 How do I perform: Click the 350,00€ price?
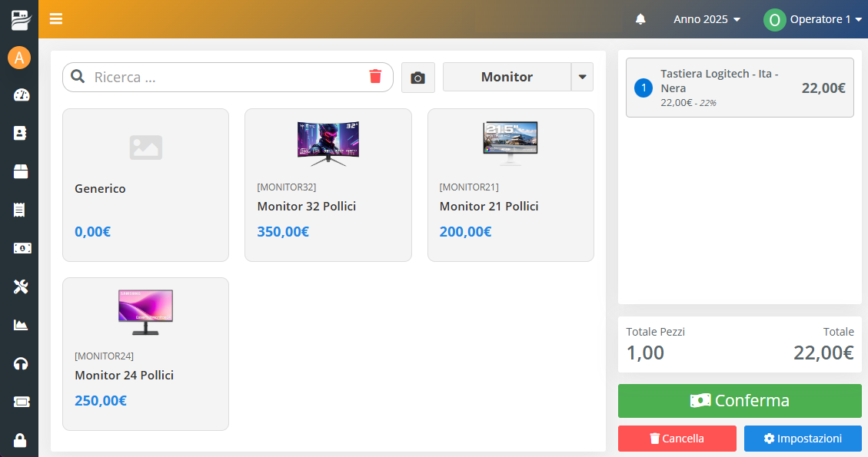[283, 232]
